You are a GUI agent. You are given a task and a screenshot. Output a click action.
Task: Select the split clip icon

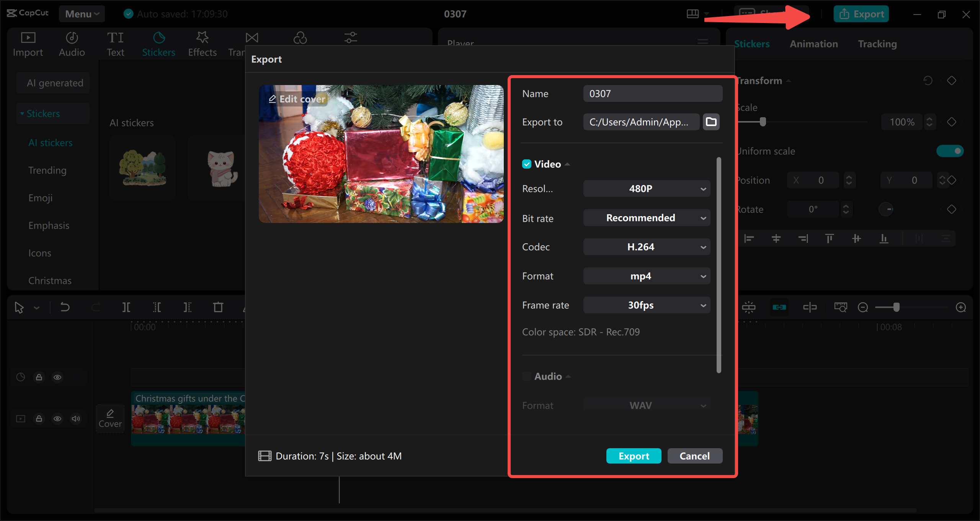pos(126,307)
